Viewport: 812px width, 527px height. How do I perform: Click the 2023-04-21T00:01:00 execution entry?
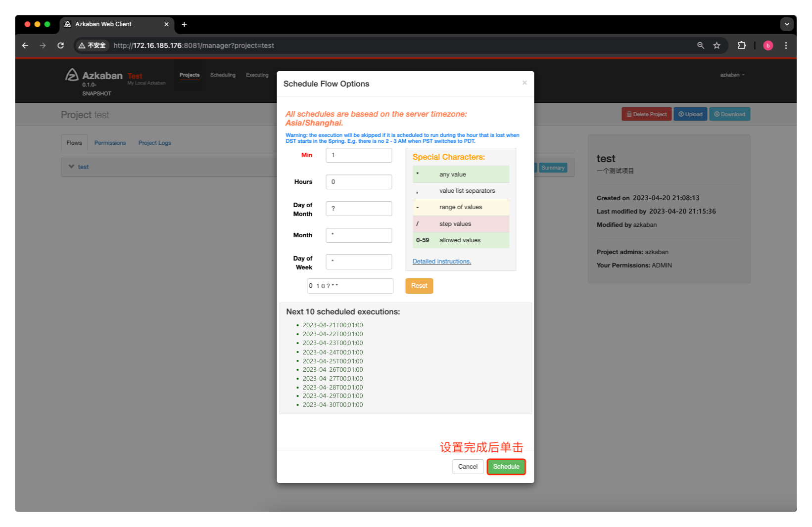[x=333, y=325]
